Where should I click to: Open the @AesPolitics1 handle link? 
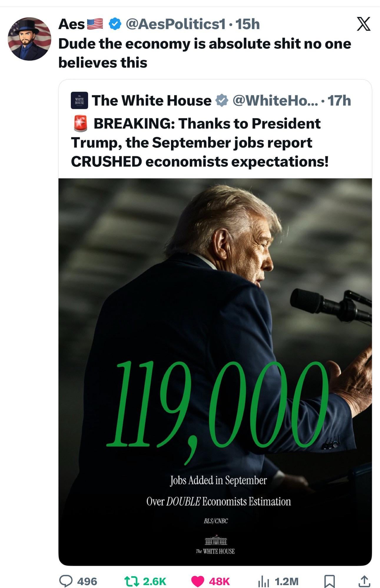(x=176, y=24)
